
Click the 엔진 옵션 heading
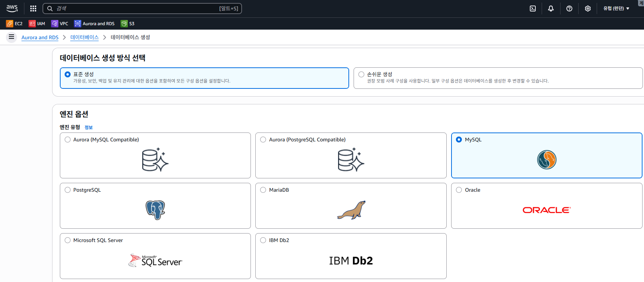tap(74, 114)
